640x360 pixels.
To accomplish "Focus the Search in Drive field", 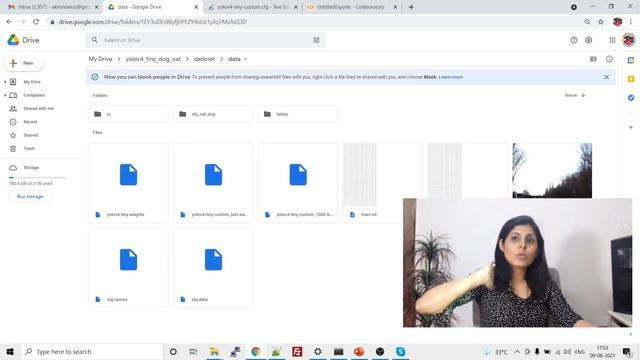I will (x=204, y=40).
